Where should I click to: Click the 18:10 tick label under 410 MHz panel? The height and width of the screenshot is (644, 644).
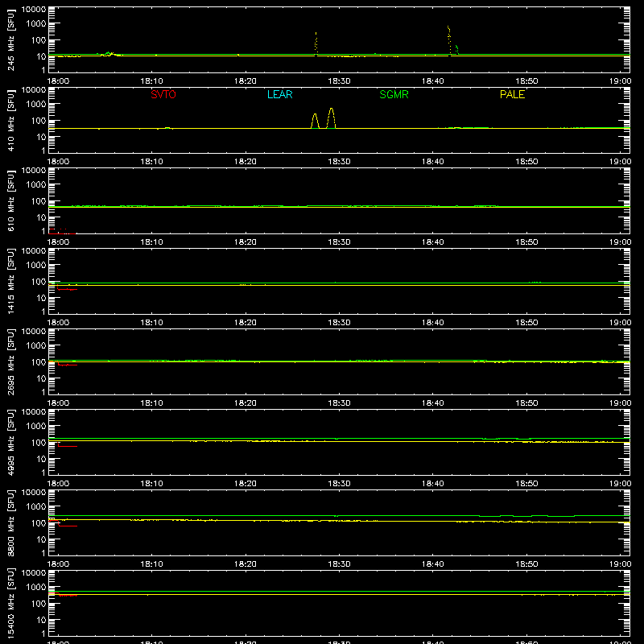(x=151, y=162)
